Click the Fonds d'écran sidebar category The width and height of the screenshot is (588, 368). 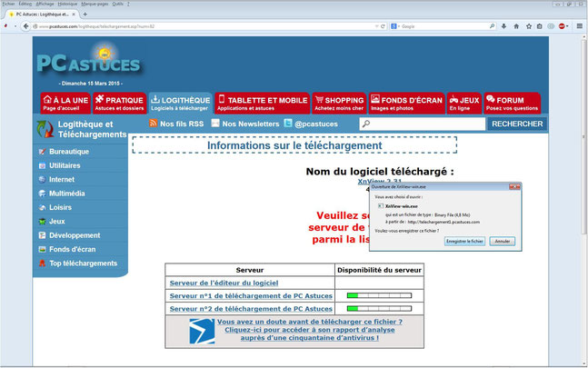pos(72,249)
